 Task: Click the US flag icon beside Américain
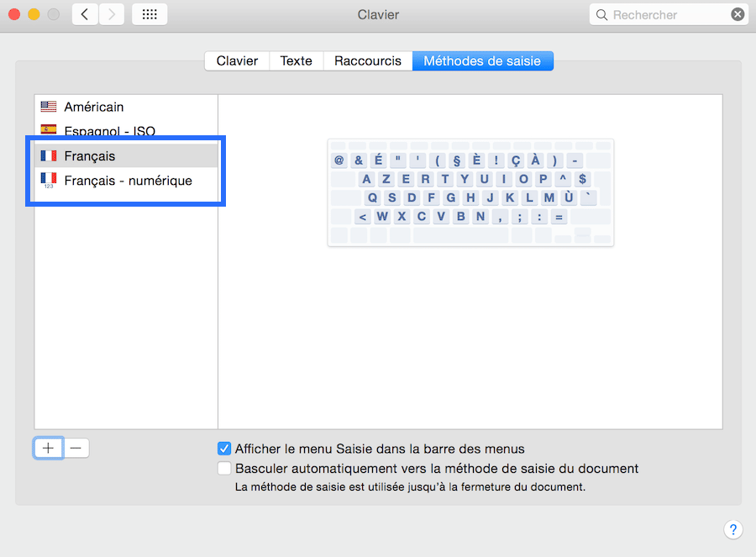49,107
